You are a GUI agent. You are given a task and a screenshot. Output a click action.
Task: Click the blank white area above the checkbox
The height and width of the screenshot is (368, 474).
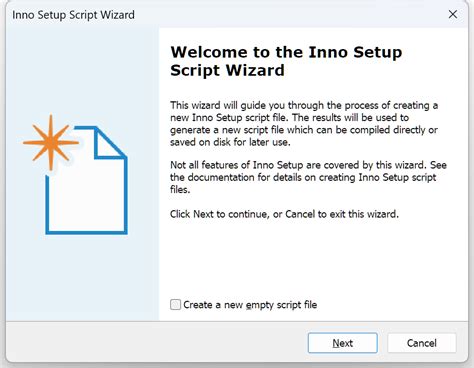pos(313,258)
